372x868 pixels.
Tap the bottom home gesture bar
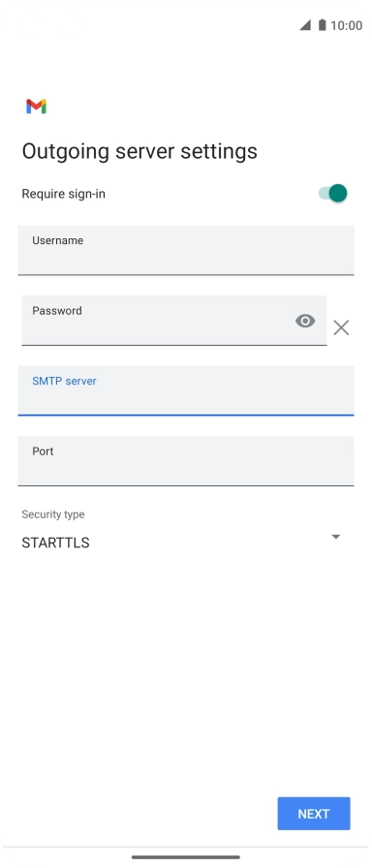pyautogui.click(x=186, y=857)
